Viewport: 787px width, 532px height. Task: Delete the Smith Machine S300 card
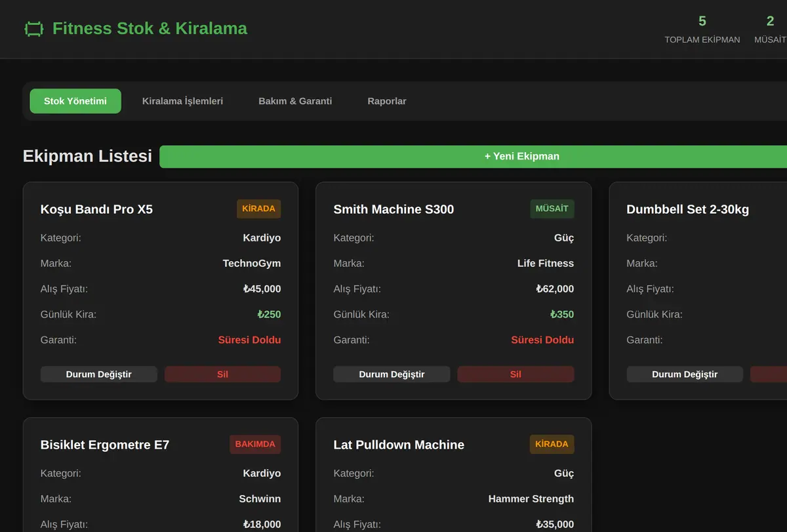pyautogui.click(x=515, y=375)
